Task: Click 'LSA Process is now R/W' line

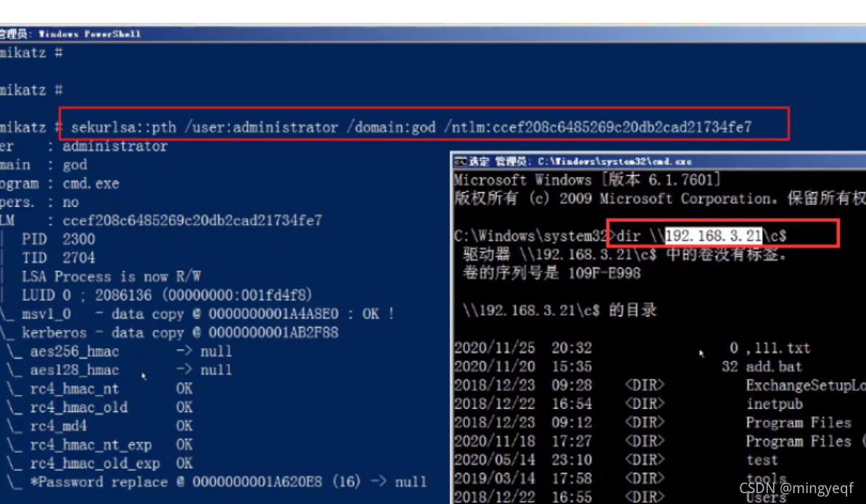Action: point(111,276)
